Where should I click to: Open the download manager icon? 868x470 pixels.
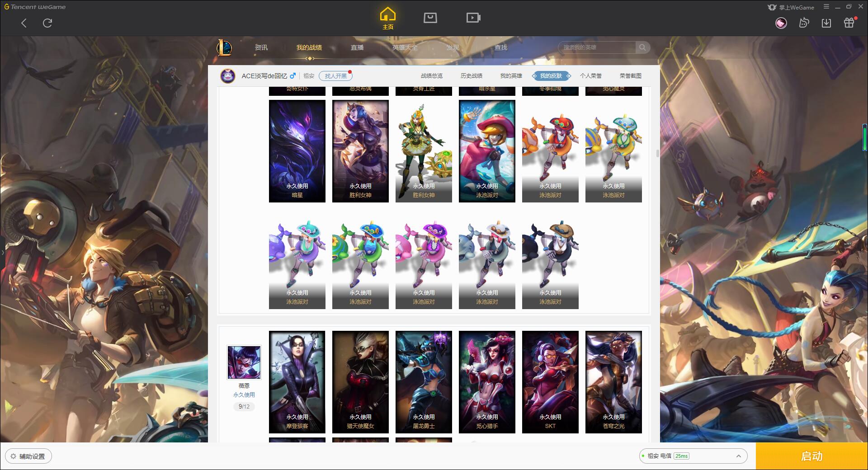826,23
